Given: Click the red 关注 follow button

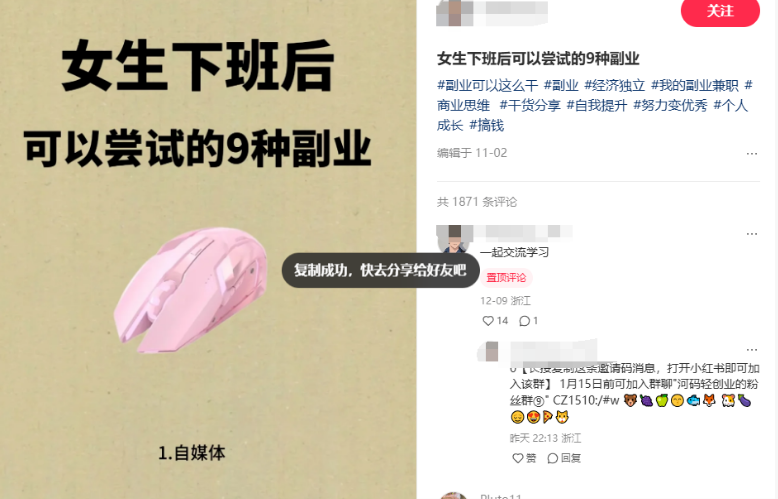Looking at the screenshot, I should 720,11.
